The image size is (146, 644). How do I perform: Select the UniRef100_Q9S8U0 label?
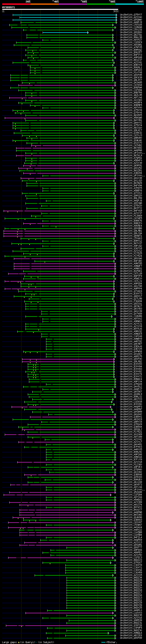point(131,32)
